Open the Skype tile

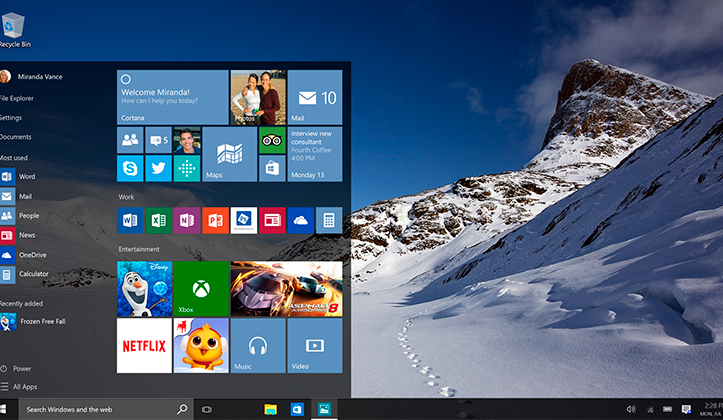tap(130, 168)
